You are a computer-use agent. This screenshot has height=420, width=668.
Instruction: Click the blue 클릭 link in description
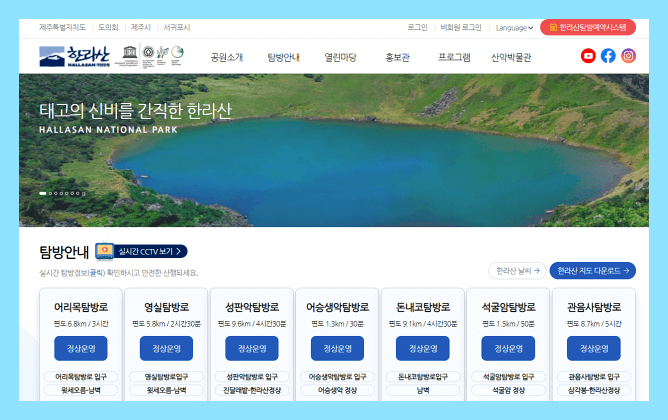click(96, 273)
